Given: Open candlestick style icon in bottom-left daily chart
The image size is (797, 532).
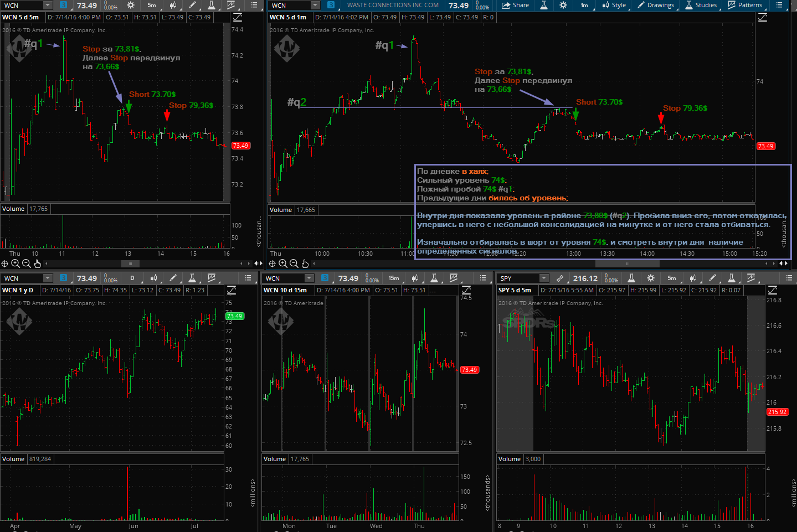Looking at the screenshot, I should tap(153, 278).
